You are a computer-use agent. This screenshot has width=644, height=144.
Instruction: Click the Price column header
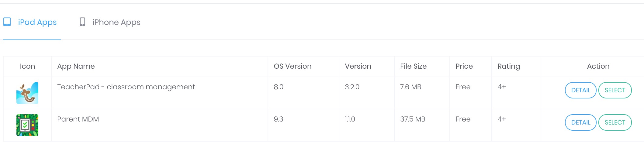[x=464, y=66]
